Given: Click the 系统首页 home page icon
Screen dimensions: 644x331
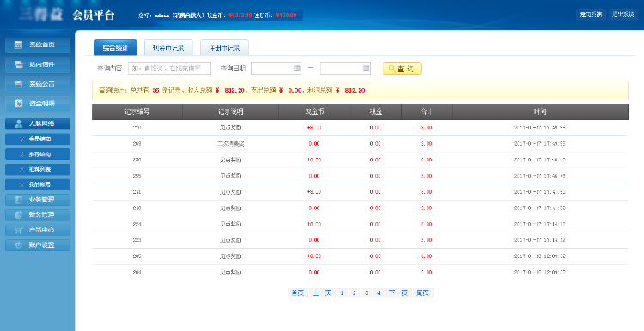Looking at the screenshot, I should [x=19, y=45].
